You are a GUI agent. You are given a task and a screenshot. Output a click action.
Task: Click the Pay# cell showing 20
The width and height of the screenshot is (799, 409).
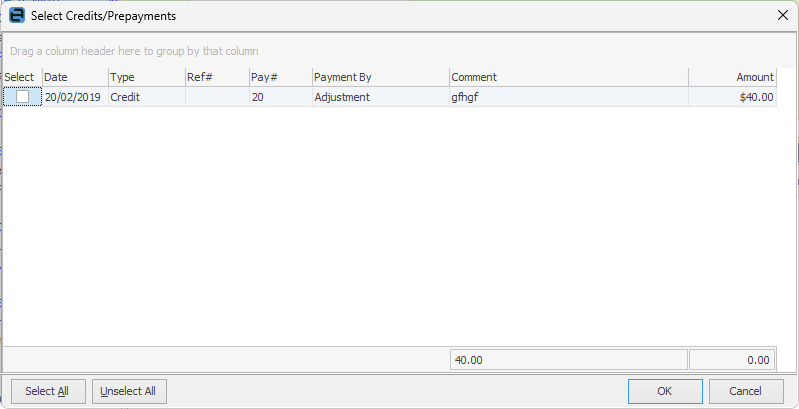[281, 97]
